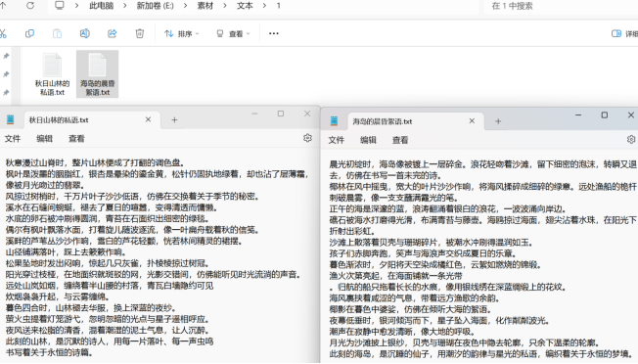Click line starting 炊烟袅袅升起 in left Notepad
The height and width of the screenshot is (364, 638).
(58, 296)
